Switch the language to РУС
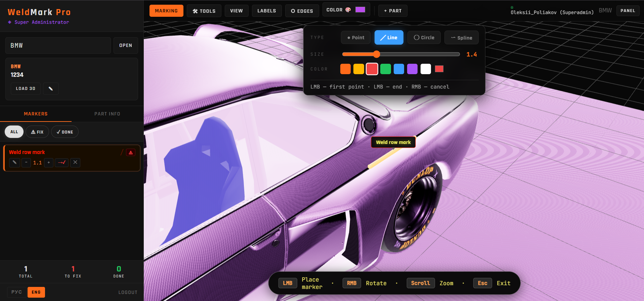 pos(16,292)
